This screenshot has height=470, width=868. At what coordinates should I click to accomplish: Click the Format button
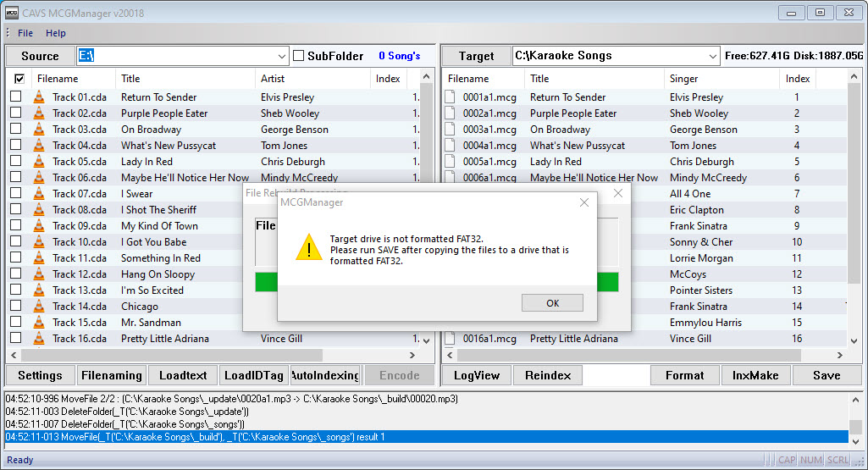point(685,375)
